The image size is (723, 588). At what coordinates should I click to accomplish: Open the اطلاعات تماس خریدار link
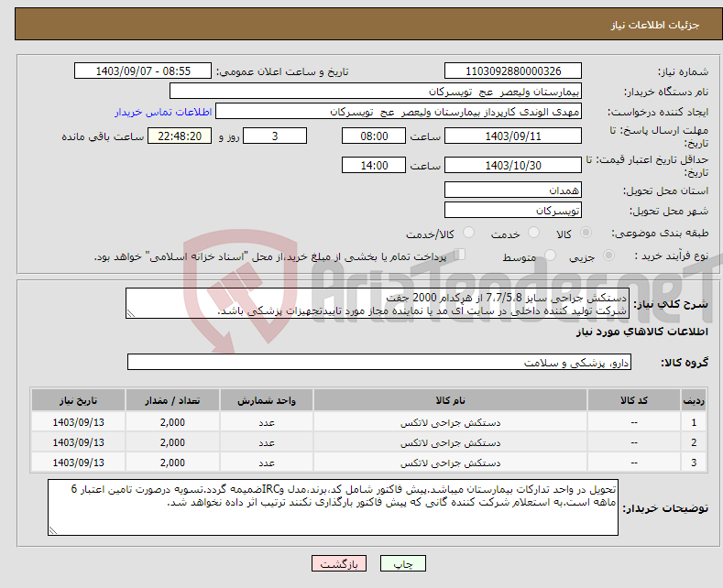tap(163, 112)
